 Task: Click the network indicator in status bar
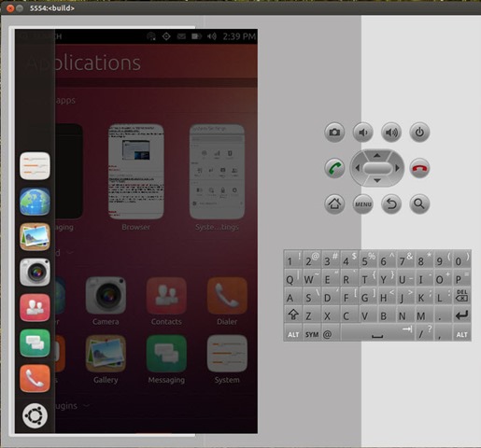[x=151, y=36]
